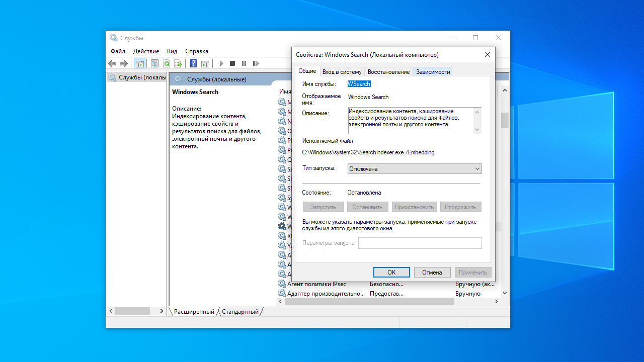Click the Start service play icon
644x362 pixels.
[x=221, y=63]
